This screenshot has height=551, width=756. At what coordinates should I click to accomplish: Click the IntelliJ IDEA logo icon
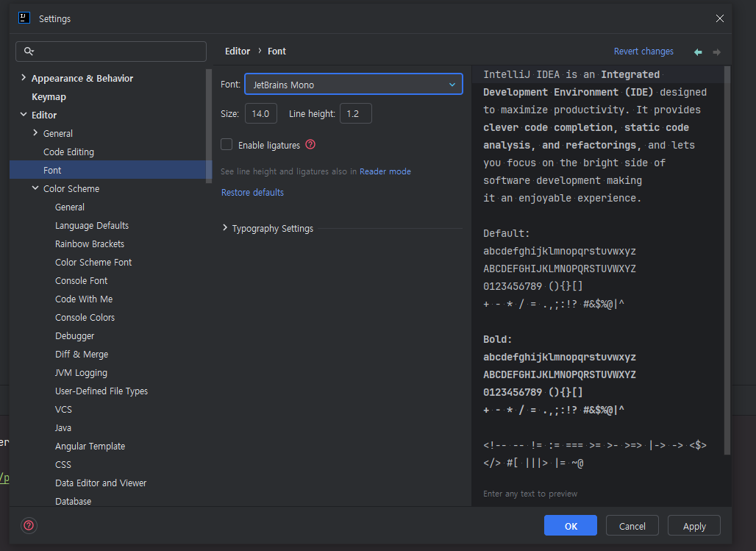[x=24, y=18]
